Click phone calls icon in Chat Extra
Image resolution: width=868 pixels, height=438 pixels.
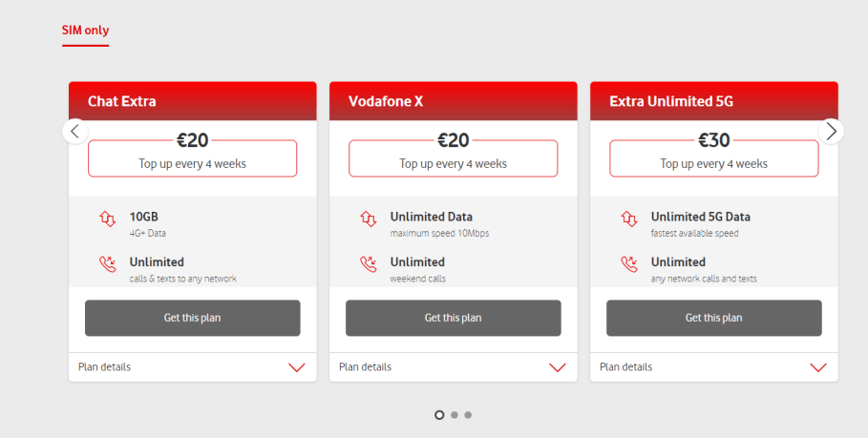point(107,264)
